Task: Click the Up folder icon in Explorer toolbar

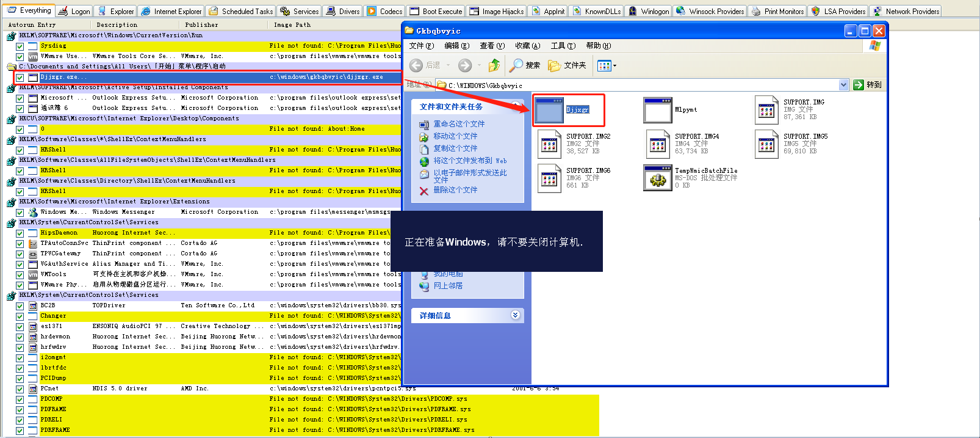Action: [x=494, y=65]
